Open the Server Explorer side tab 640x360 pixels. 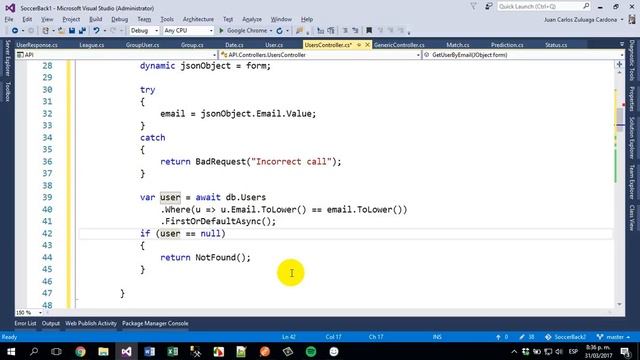(x=7, y=58)
